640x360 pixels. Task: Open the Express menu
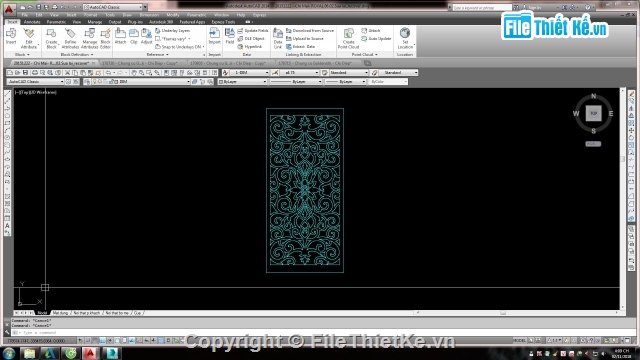coord(259,15)
